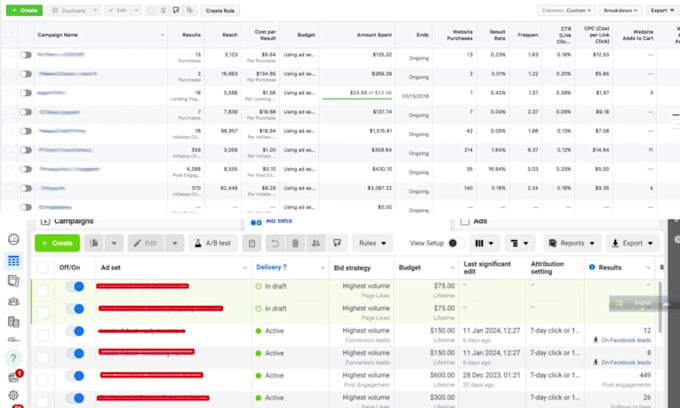Switch the View Setup toggle
The height and width of the screenshot is (408, 680).
click(x=456, y=243)
